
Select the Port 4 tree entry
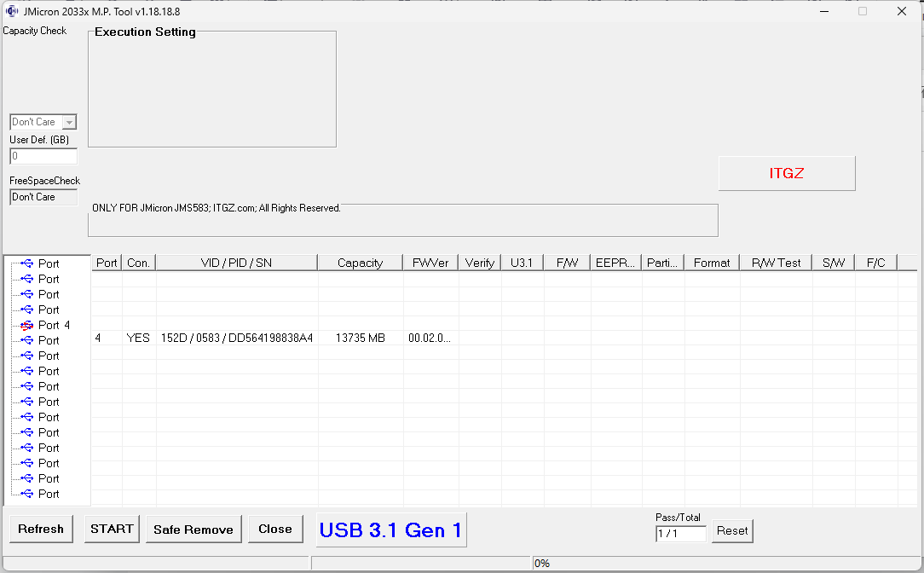pyautogui.click(x=54, y=326)
